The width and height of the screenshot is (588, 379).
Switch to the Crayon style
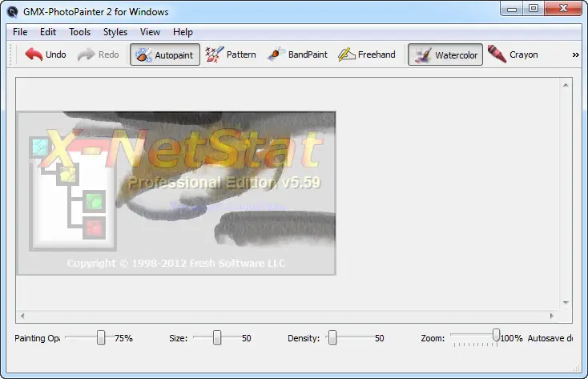point(513,54)
